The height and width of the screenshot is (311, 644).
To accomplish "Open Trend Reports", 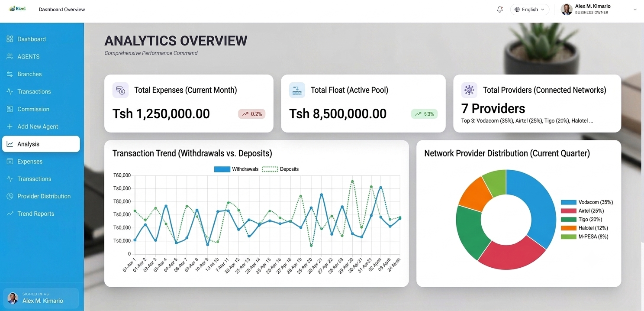I will (x=41, y=214).
